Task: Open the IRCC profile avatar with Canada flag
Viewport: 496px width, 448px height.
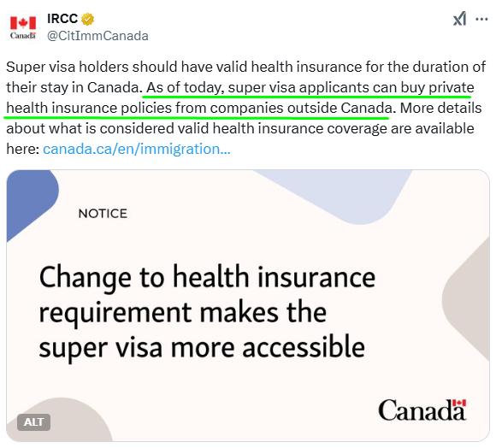Action: pyautogui.click(x=23, y=27)
